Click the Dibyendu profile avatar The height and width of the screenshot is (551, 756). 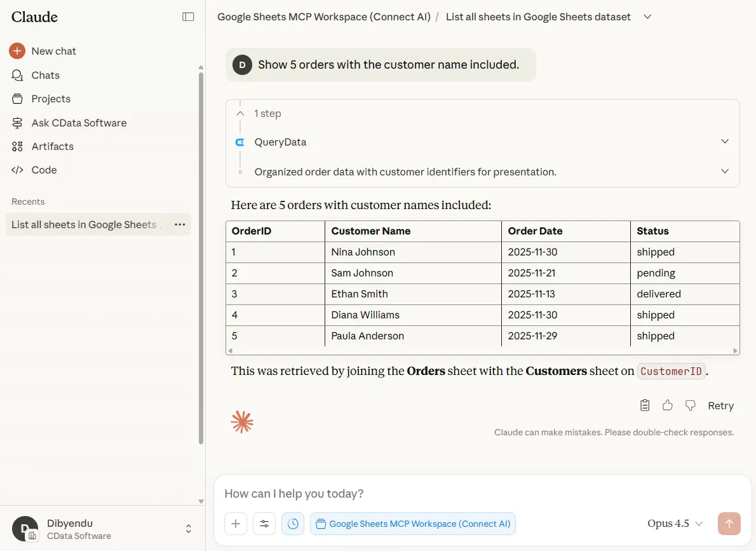[25, 529]
